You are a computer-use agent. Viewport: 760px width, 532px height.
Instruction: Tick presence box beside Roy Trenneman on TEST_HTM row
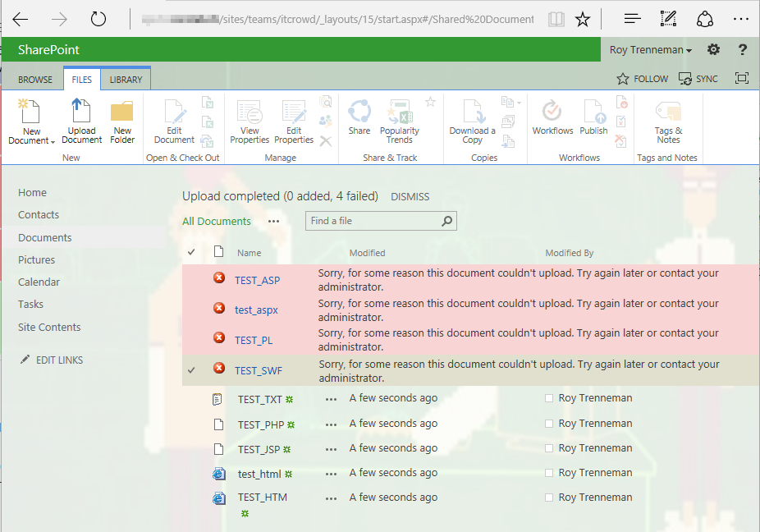549,498
